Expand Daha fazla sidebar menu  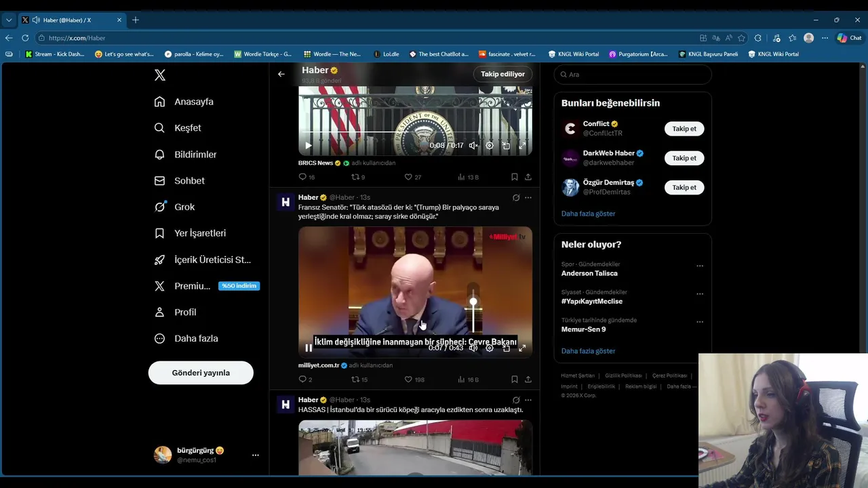186,338
